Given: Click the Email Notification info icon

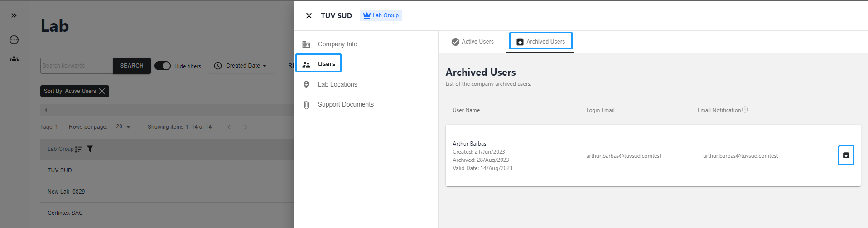Looking at the screenshot, I should click(x=745, y=110).
